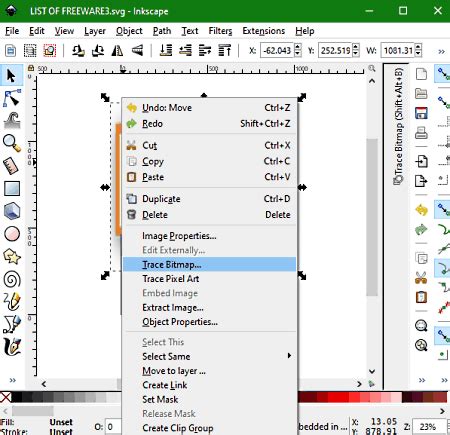Select the 3D Box tool
The image size is (450, 435).
[x=11, y=211]
